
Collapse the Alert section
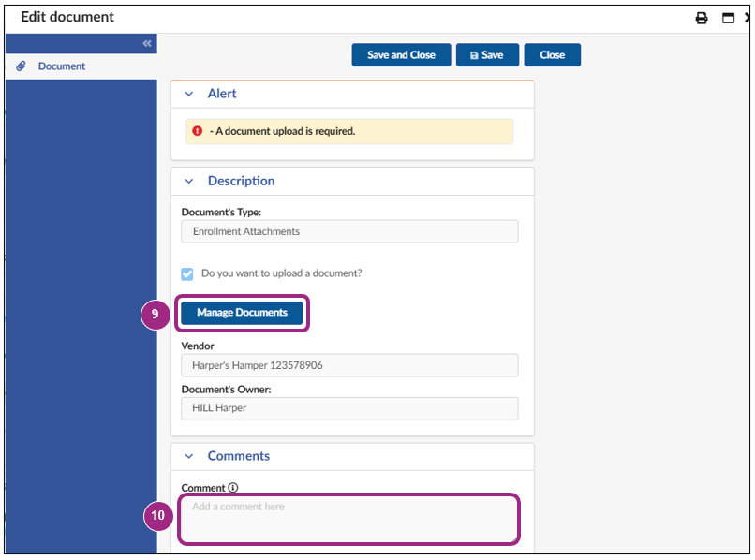pyautogui.click(x=189, y=93)
